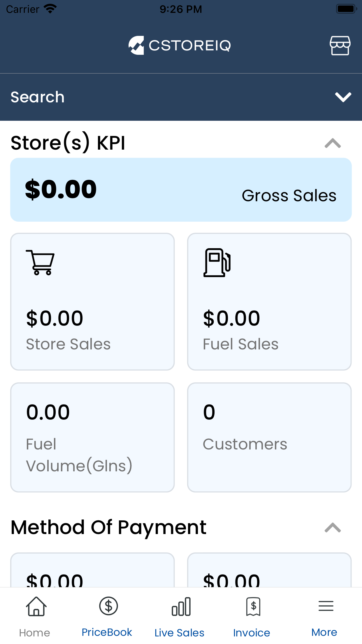Image resolution: width=362 pixels, height=644 pixels.
Task: Tap the PriceBook dollar coin icon
Action: [108, 606]
